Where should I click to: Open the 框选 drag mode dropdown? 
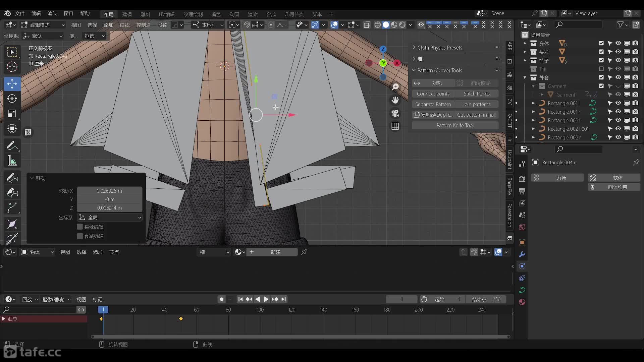pos(94,36)
